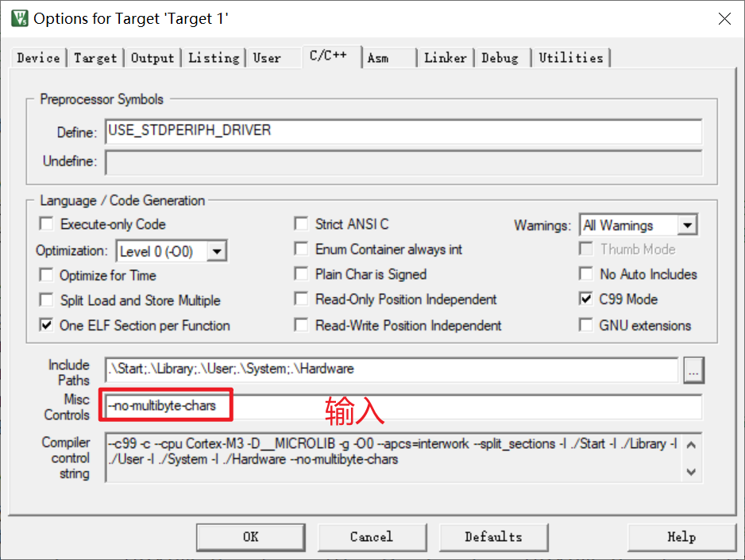The image size is (745, 560).
Task: Switch to the Listing tab
Action: 214,58
